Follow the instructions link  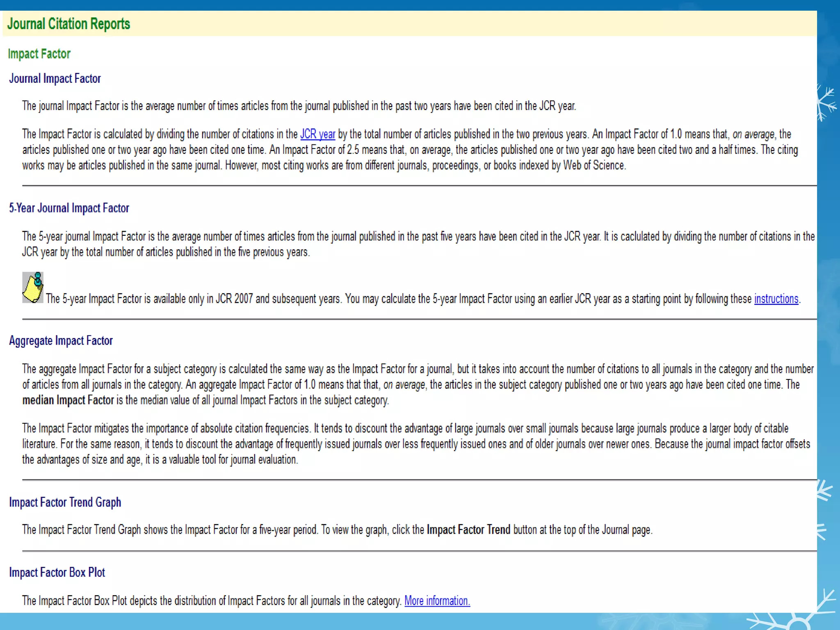(776, 299)
